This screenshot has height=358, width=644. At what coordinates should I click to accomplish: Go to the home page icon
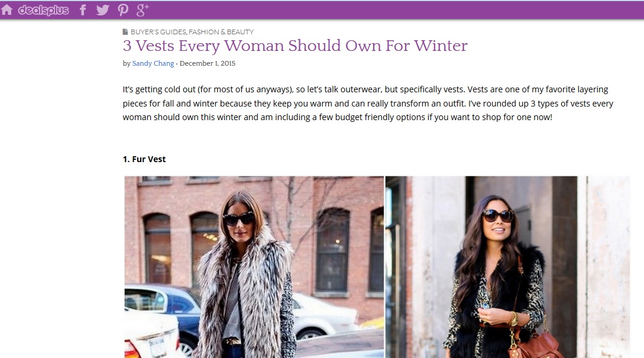[7, 10]
